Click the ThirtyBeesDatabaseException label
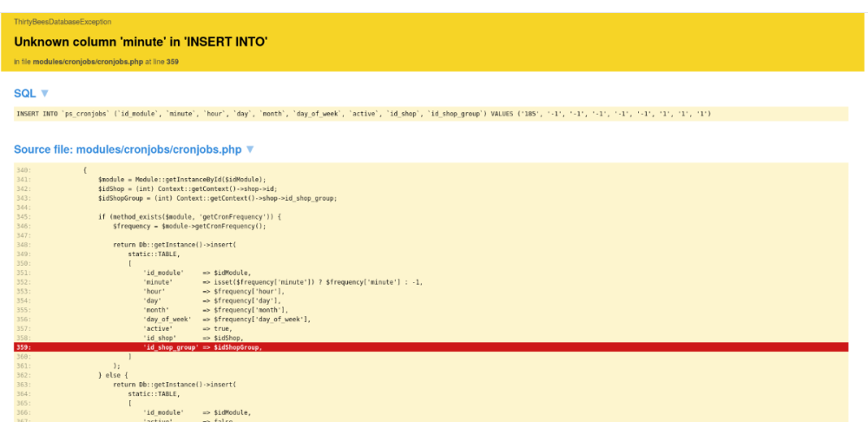This screenshot has width=868, height=422. click(x=62, y=22)
